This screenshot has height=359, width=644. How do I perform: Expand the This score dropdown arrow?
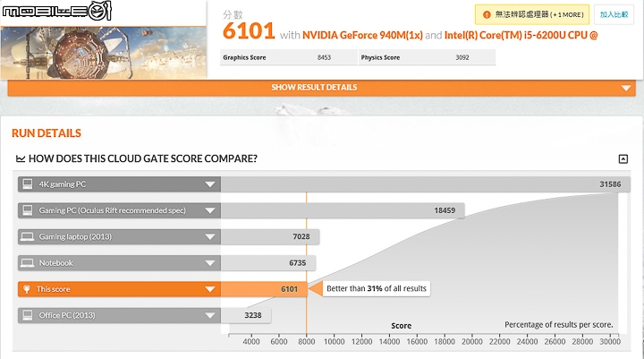(x=210, y=289)
